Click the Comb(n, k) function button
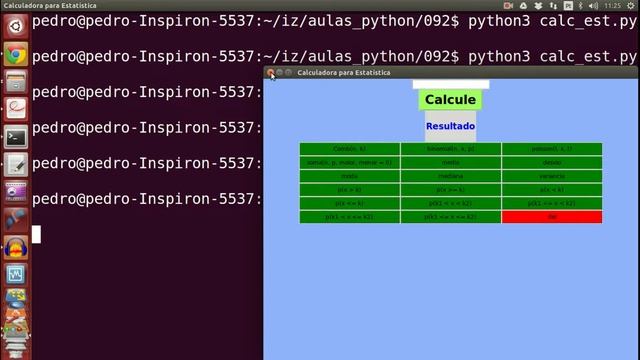This screenshot has height=360, width=640. click(x=349, y=149)
